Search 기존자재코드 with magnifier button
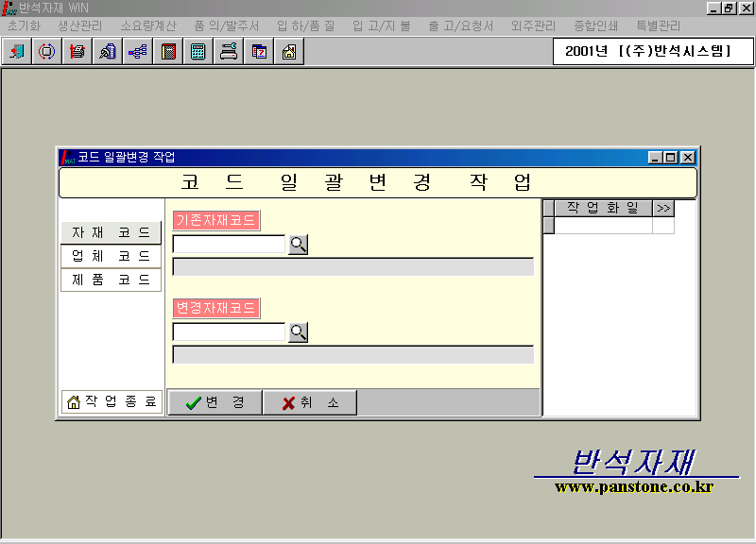This screenshot has width=756, height=544. pyautogui.click(x=298, y=245)
